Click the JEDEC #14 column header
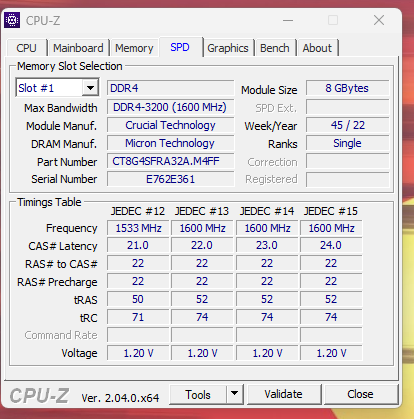Screen dimensions: 414x419 [267, 211]
